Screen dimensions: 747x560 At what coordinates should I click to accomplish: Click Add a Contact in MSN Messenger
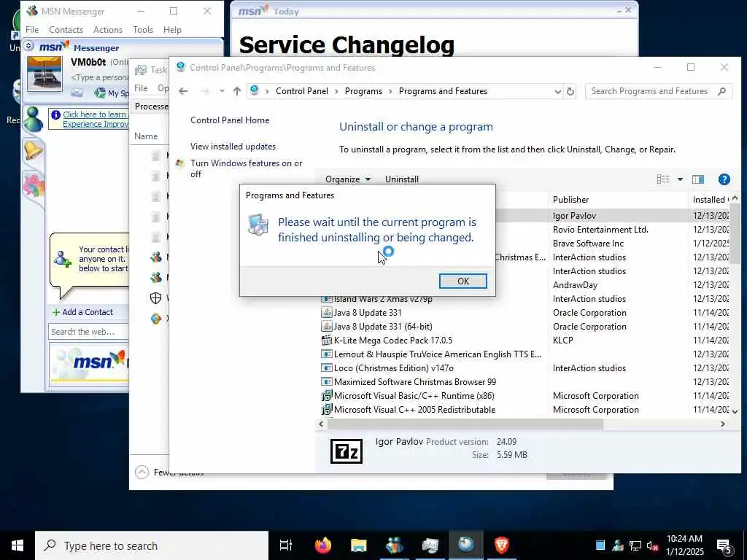pyautogui.click(x=83, y=312)
